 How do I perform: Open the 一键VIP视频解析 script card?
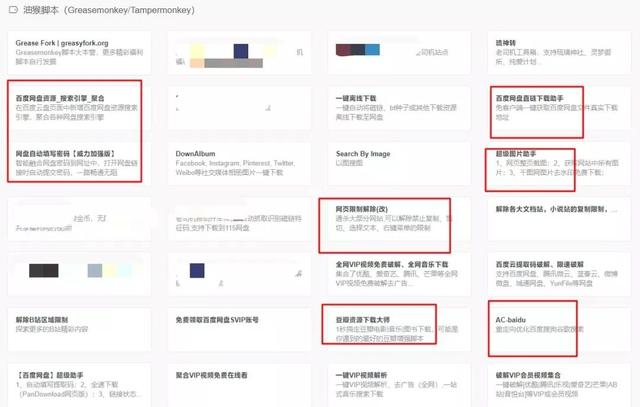[399, 385]
